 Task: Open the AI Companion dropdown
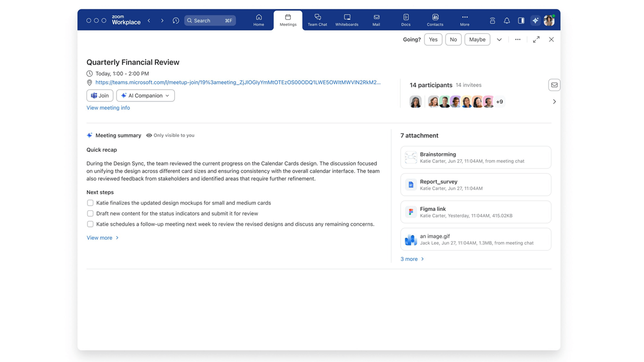coord(145,95)
